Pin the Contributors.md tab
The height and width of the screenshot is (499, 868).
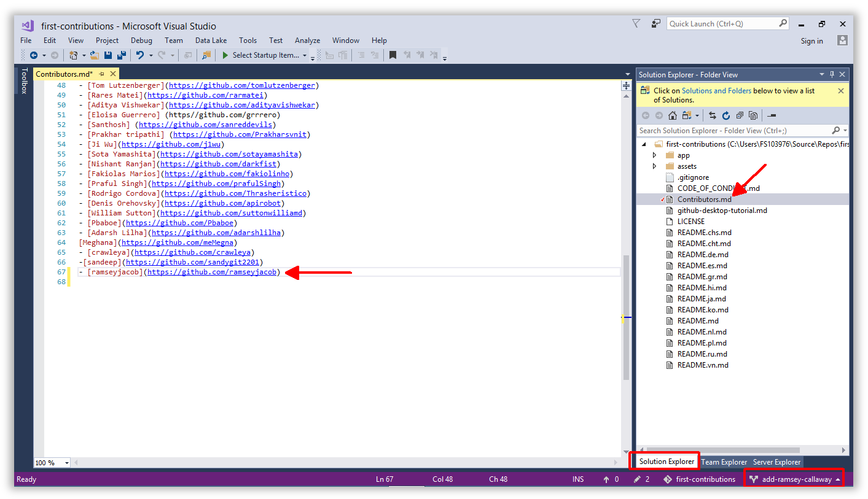pos(102,74)
